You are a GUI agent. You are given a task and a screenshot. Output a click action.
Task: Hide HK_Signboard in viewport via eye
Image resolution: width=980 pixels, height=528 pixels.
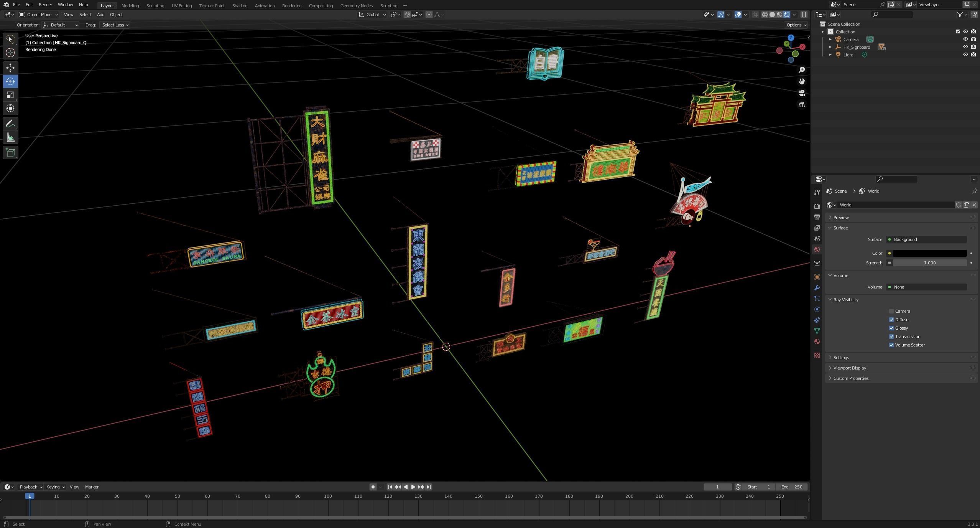[965, 47]
